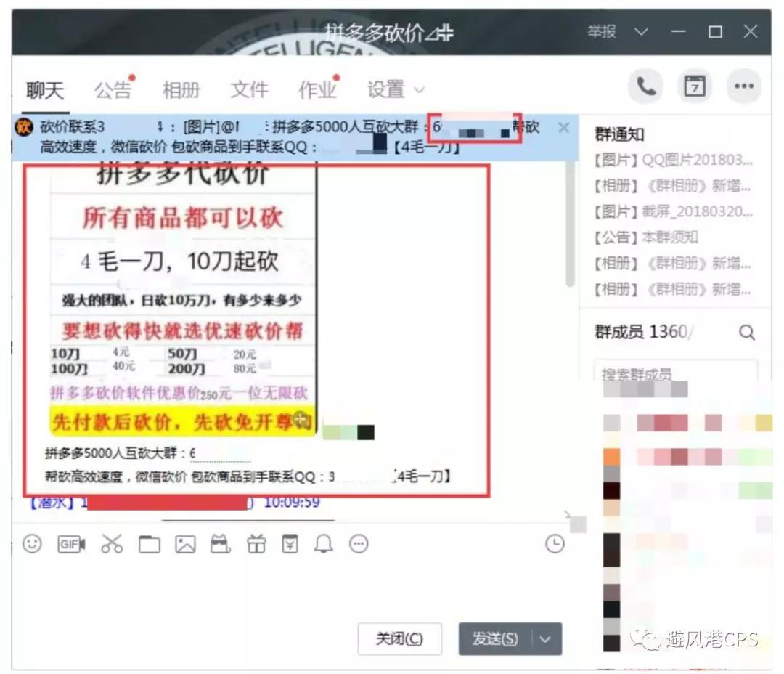Click the 发送(S) send button
Viewport: 784px width, 674px height.
(x=495, y=639)
